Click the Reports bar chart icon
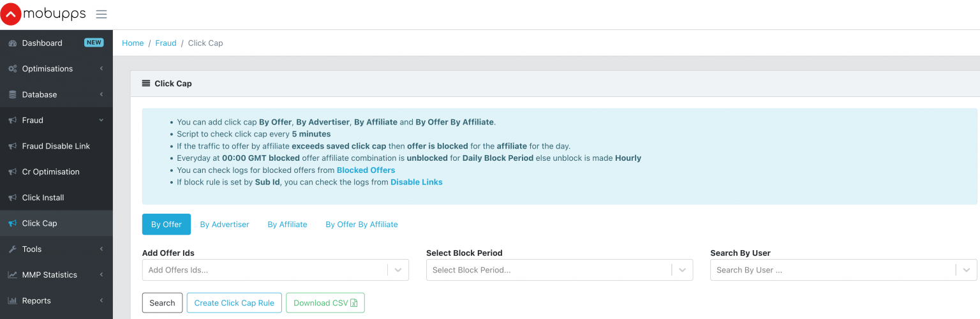The image size is (980, 319). point(12,300)
